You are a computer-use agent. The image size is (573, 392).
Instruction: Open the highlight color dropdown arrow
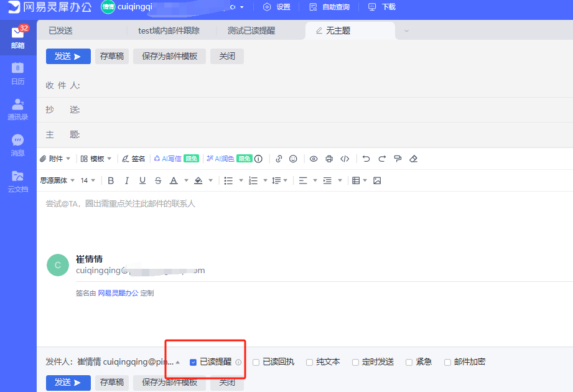pyautogui.click(x=210, y=180)
